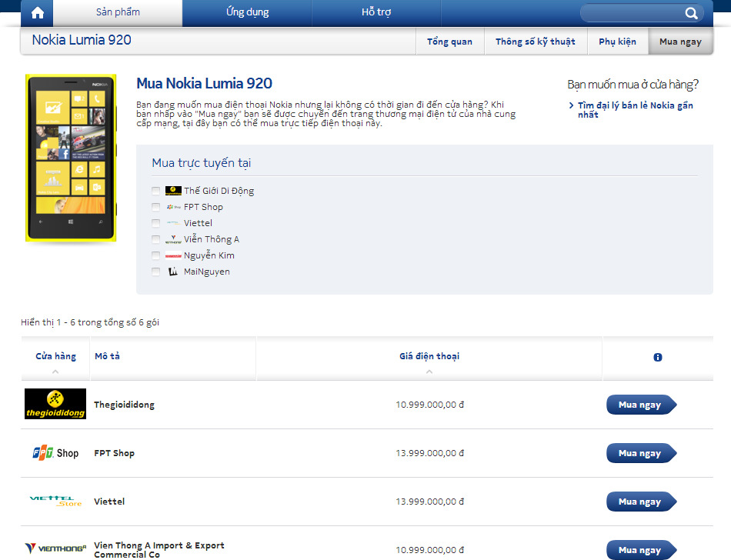Click the Viễn Thông A small logo in filter list

173,239
